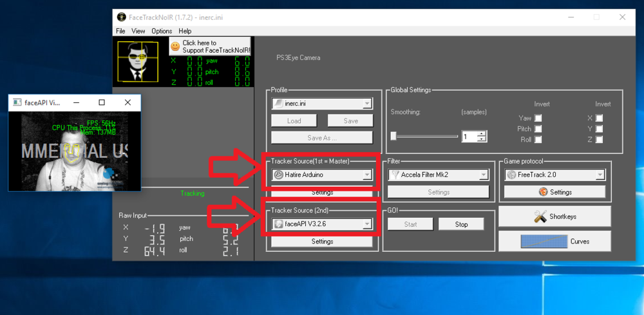Click the PS3Eye Camera label
This screenshot has height=315, width=644.
click(x=298, y=58)
